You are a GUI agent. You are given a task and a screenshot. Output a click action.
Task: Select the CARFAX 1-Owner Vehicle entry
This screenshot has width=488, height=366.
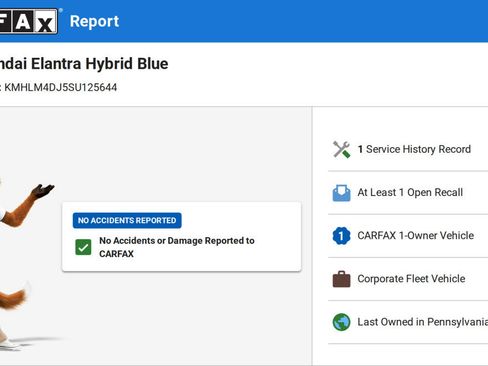tap(408, 236)
